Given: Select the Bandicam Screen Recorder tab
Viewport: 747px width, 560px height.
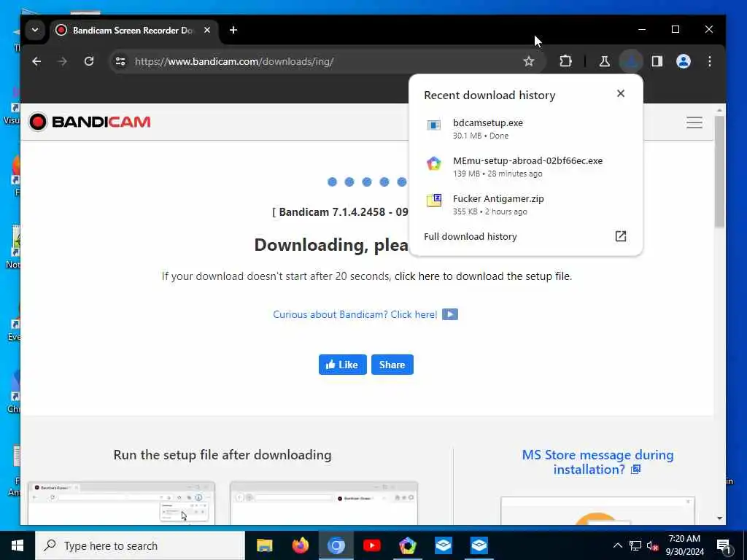Looking at the screenshot, I should (x=133, y=31).
